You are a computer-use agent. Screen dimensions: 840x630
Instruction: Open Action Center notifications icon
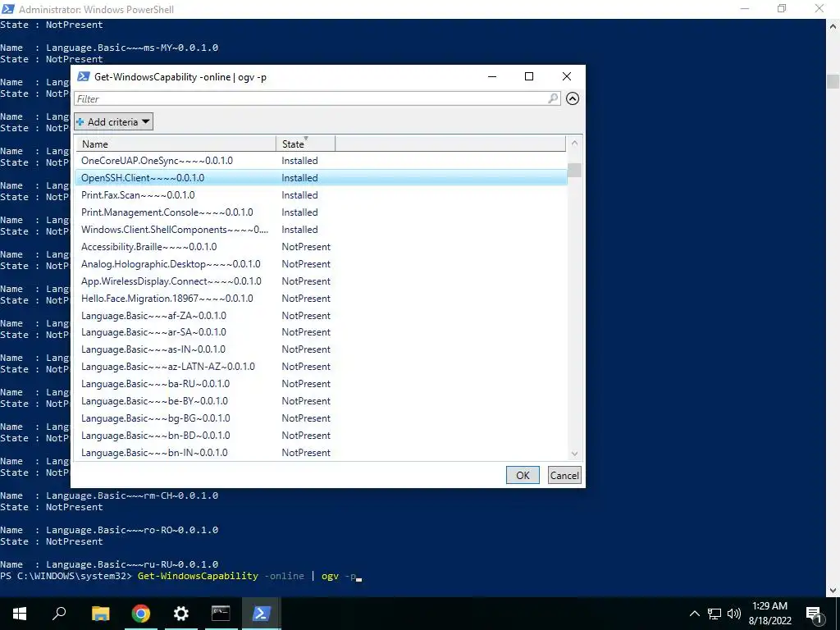pyautogui.click(x=814, y=614)
